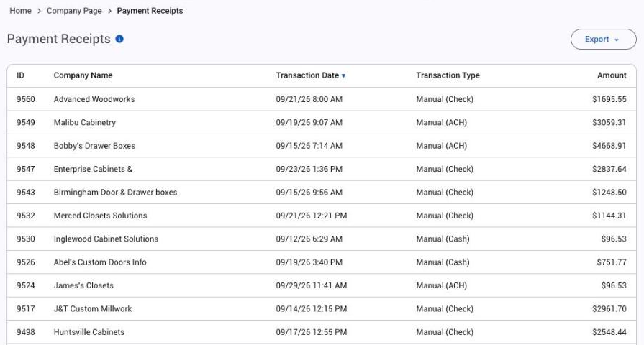Screen dimensions: 644x345
Task: Click $96.53 amount in Inglewood row
Action: tap(614, 239)
